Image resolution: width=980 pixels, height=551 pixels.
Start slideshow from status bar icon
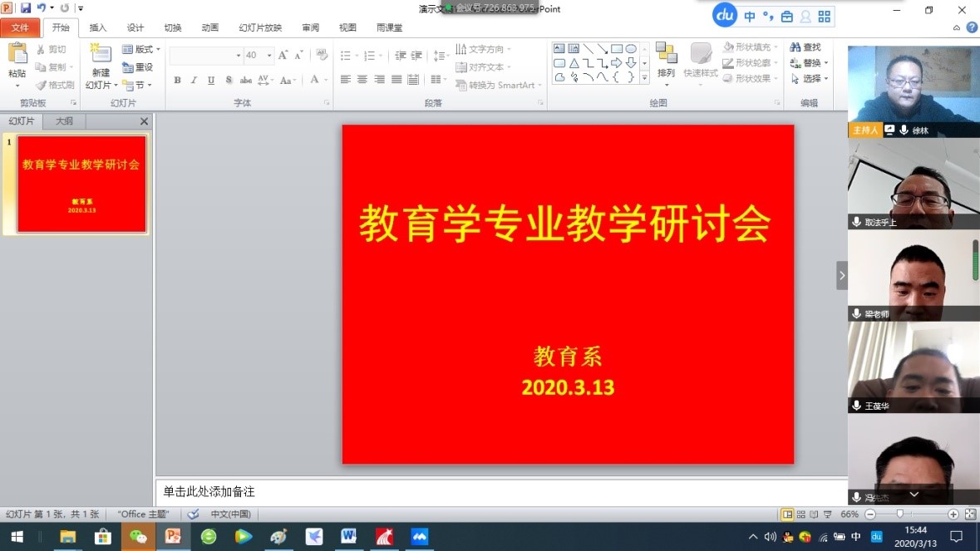coord(826,514)
